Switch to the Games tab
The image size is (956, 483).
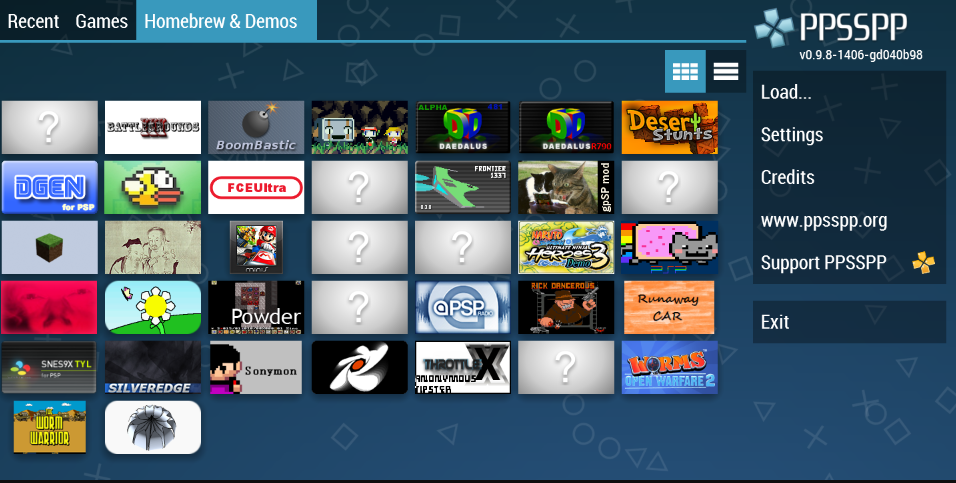point(101,21)
